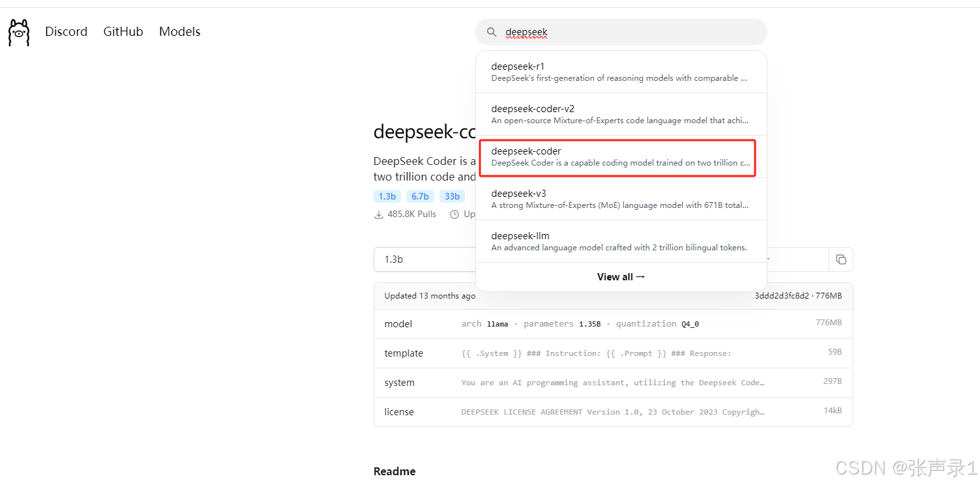The height and width of the screenshot is (485, 980).
Task: Open the 1.3b version dropdown
Action: point(425,259)
